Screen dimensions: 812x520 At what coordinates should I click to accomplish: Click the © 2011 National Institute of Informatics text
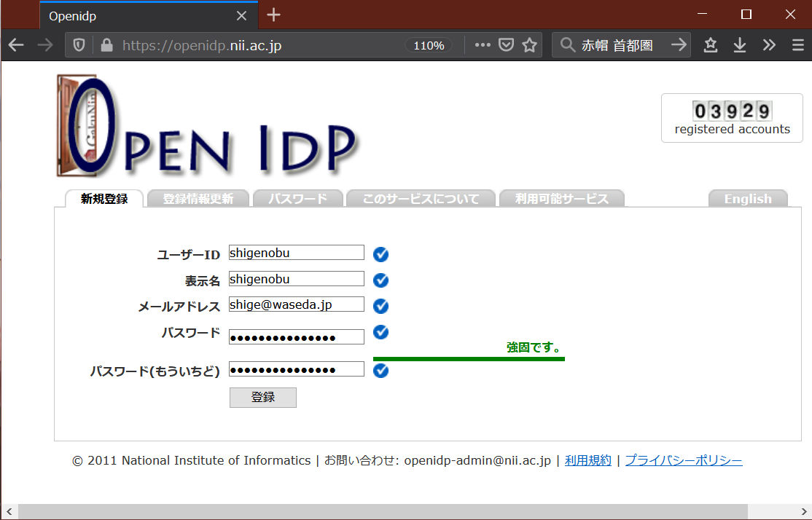(191, 460)
